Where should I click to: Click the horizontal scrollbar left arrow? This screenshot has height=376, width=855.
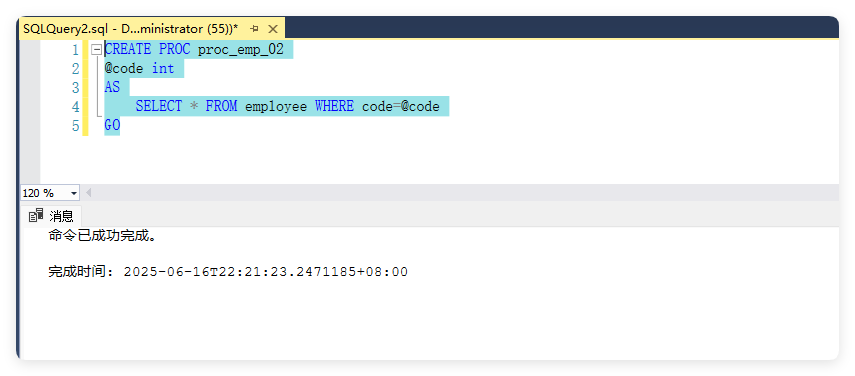click(88, 193)
